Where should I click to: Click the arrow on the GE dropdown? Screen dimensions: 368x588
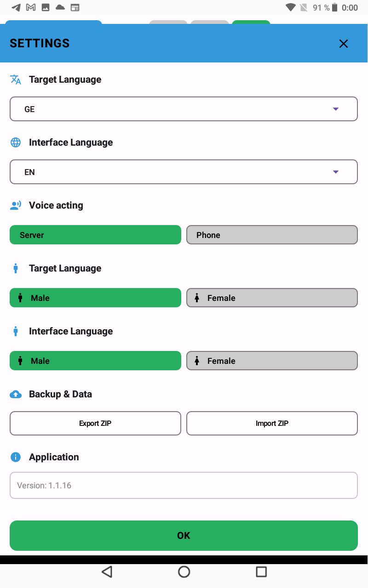pos(336,109)
